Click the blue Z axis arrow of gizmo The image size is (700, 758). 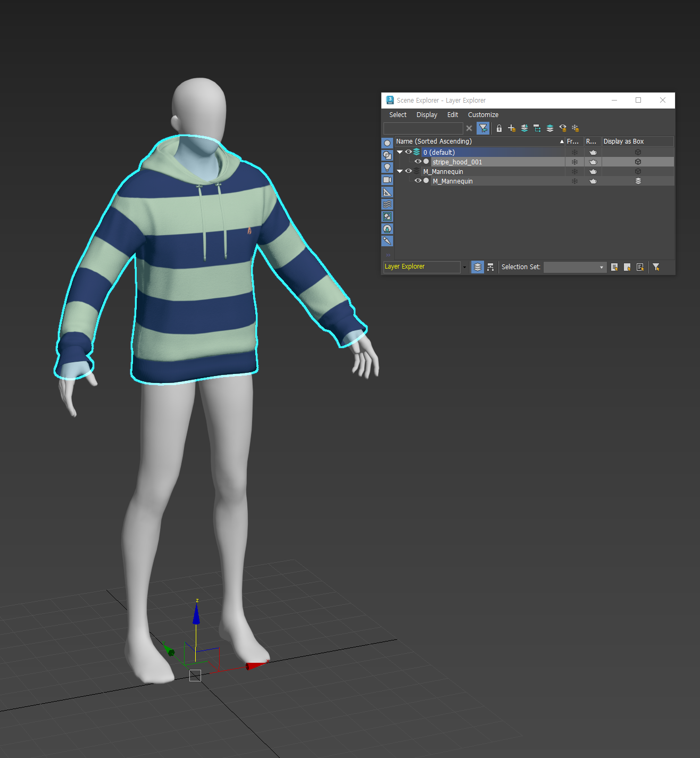point(196,614)
